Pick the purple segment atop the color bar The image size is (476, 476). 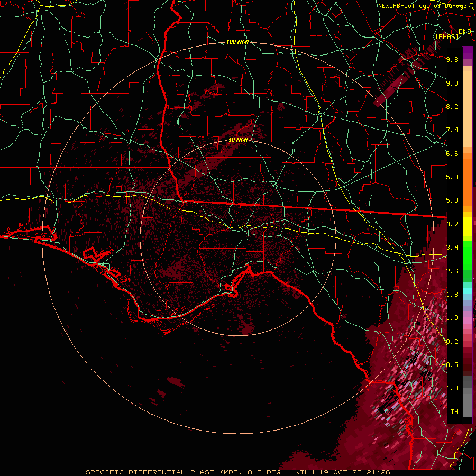[467, 53]
